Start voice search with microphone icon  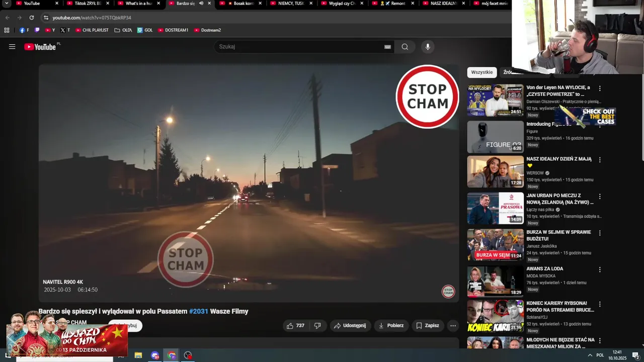point(428,47)
